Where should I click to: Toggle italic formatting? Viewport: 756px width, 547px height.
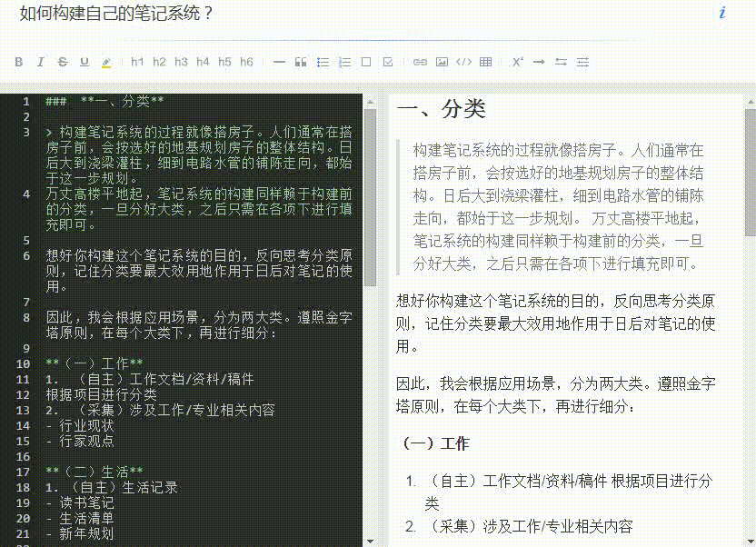(x=41, y=62)
